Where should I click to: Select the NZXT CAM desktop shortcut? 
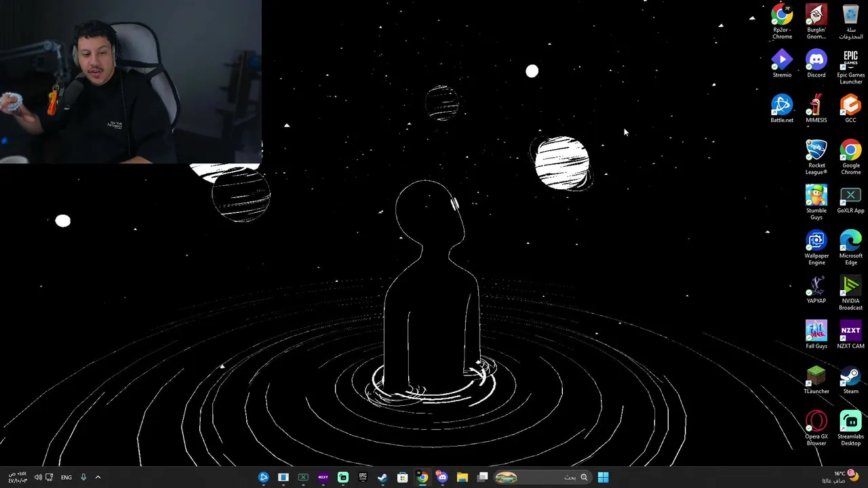(850, 335)
